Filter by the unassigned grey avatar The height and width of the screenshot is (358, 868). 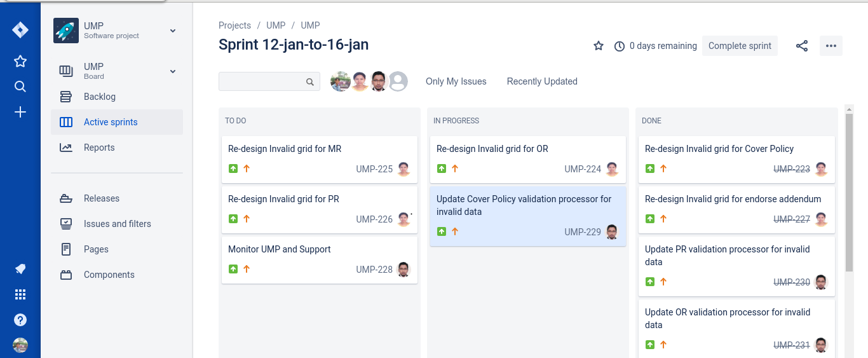tap(398, 81)
